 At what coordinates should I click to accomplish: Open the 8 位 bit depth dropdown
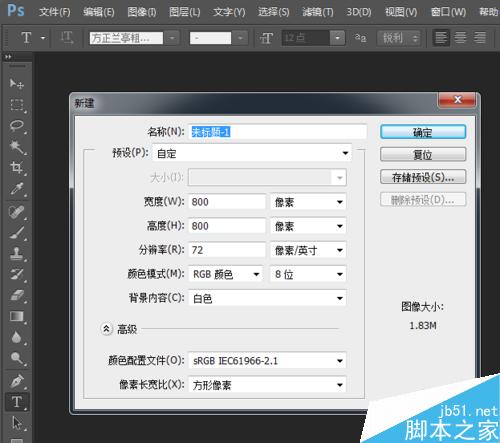(x=308, y=274)
